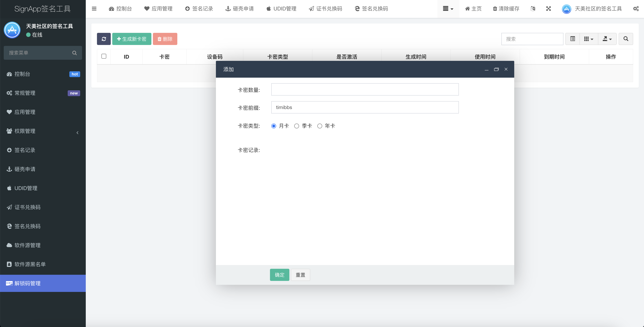Open the export options dropdown

(607, 39)
